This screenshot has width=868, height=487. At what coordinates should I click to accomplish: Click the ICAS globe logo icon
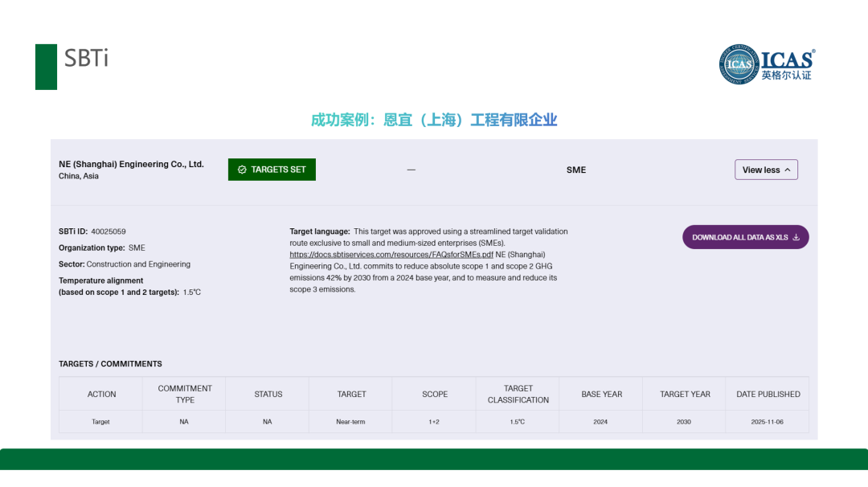(x=739, y=64)
